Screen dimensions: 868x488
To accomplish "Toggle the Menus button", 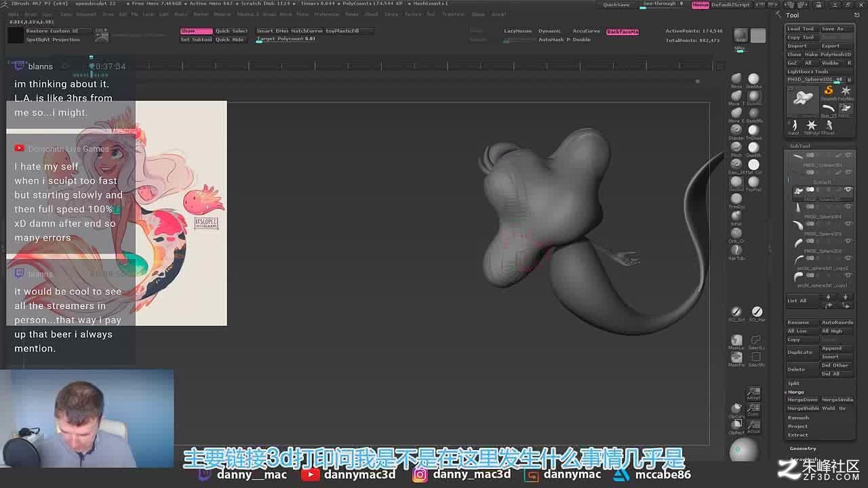I will point(701,5).
